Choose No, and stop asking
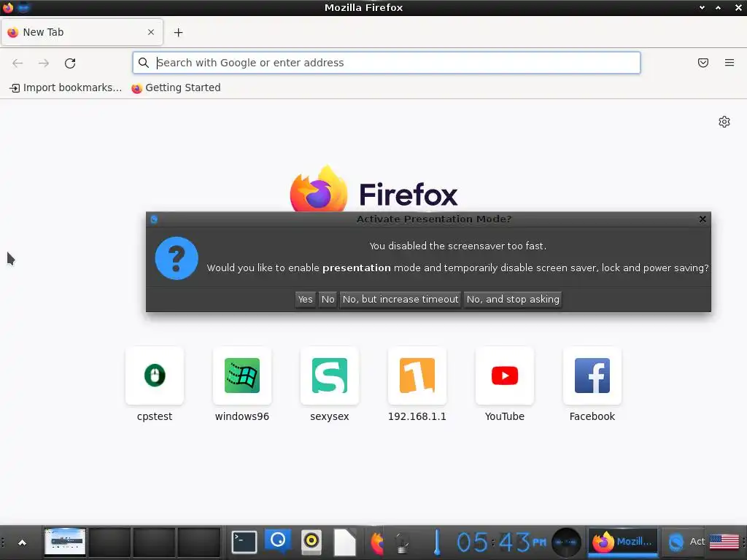Viewport: 747px width, 560px height. [x=513, y=299]
